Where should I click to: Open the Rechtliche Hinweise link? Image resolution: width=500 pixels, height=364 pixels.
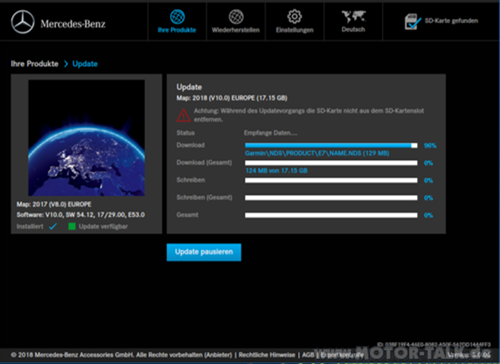tap(267, 355)
